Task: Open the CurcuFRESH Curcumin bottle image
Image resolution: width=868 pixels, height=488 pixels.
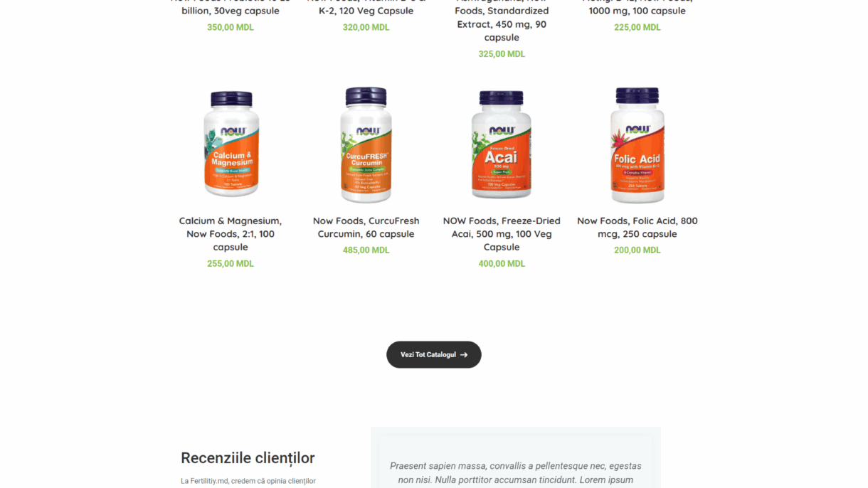Action: (366, 144)
